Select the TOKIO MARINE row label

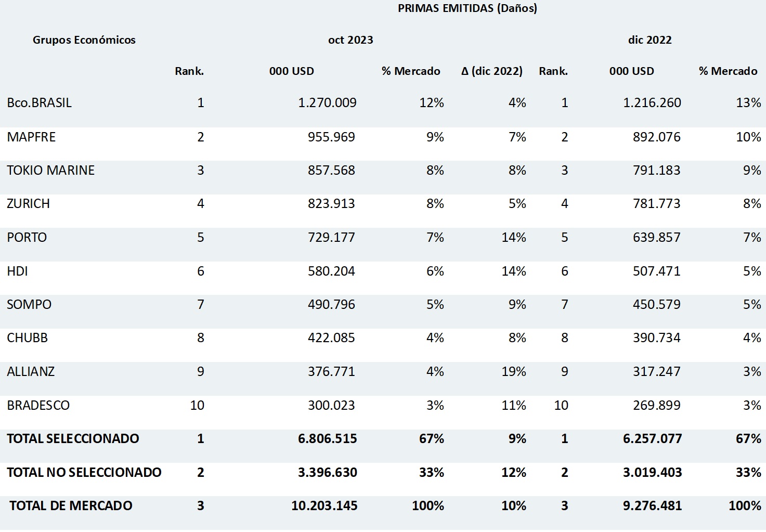point(51,171)
